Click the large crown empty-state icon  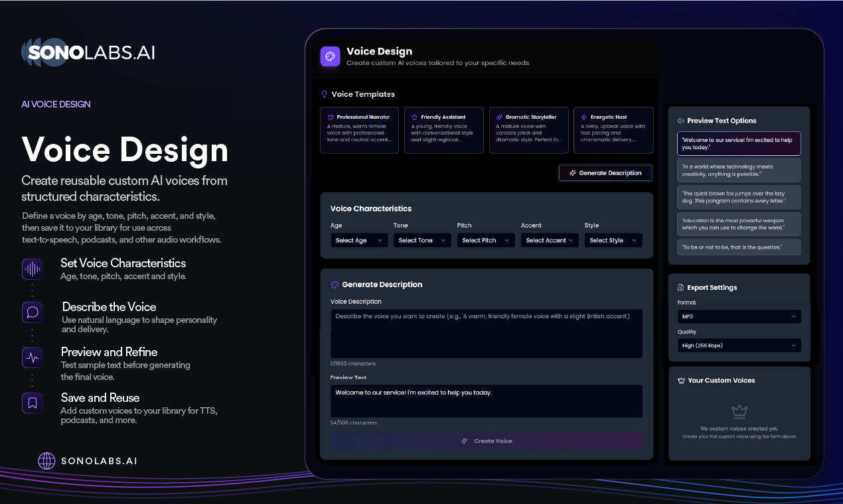tap(739, 412)
